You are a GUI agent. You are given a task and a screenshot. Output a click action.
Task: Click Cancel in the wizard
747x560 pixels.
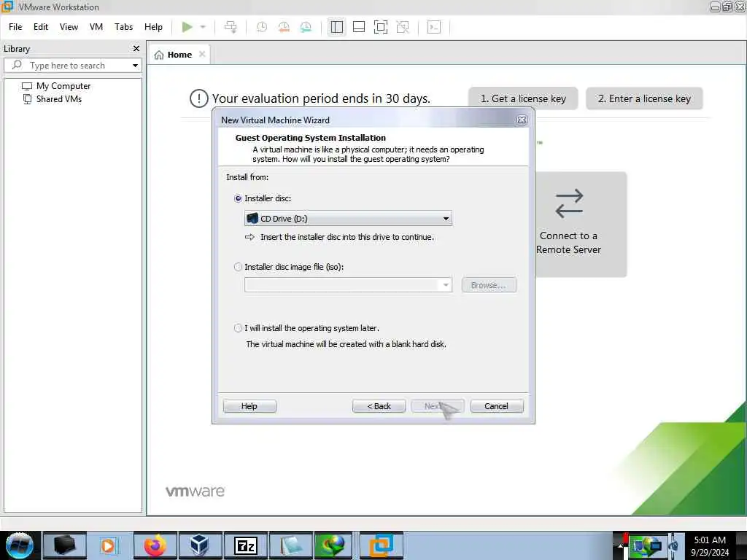click(x=497, y=406)
